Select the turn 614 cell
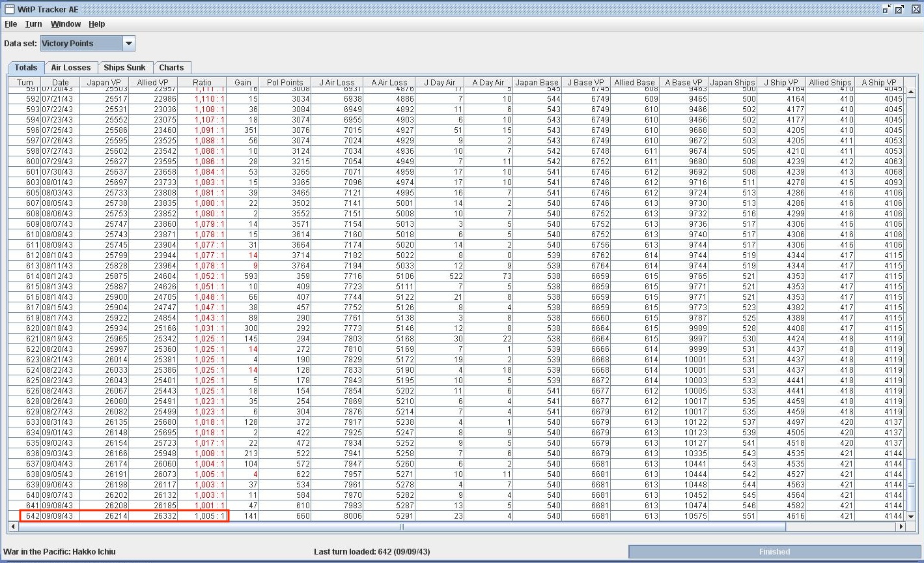This screenshot has width=924, height=563. 25,276
